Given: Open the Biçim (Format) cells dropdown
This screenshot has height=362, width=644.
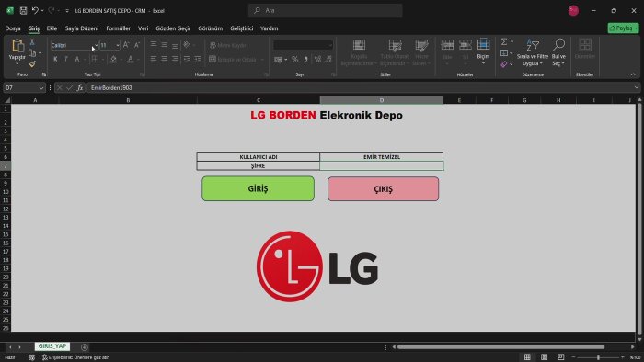Looking at the screenshot, I should pyautogui.click(x=483, y=51).
